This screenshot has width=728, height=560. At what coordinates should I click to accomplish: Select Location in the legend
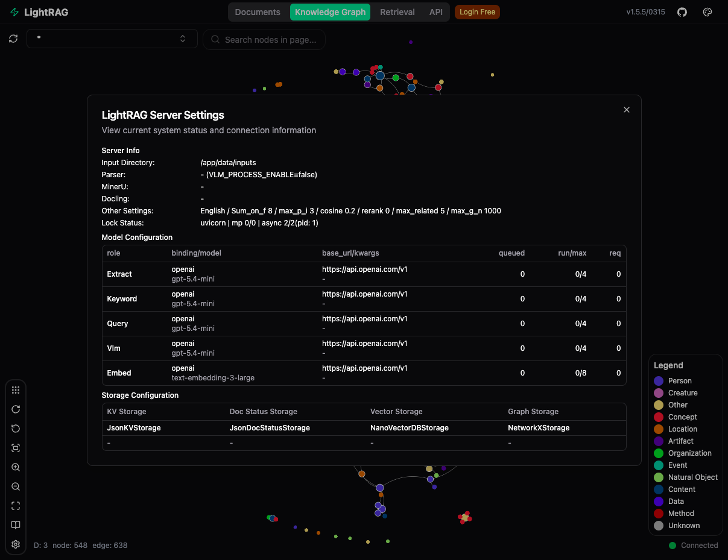coord(683,429)
